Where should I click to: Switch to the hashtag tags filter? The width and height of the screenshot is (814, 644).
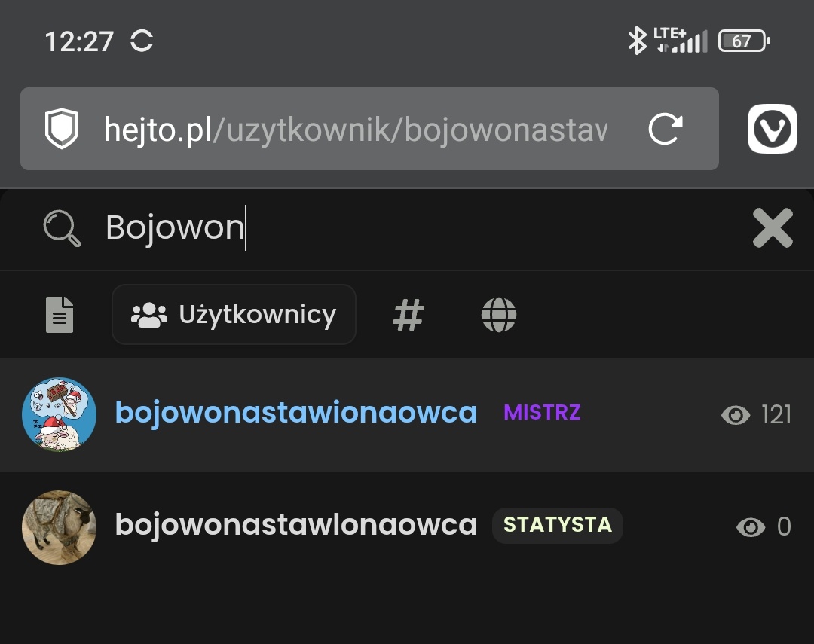[x=409, y=315]
